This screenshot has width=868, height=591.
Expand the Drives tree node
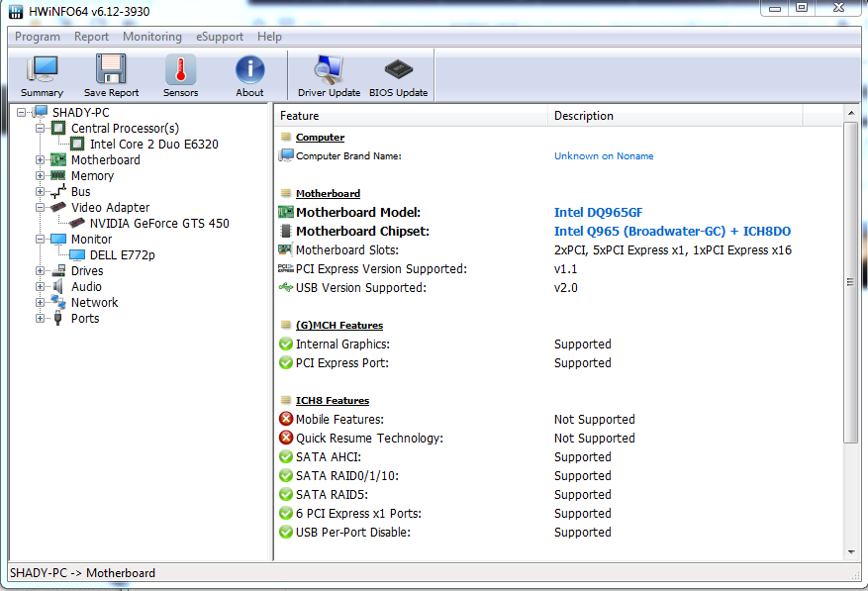tap(40, 271)
